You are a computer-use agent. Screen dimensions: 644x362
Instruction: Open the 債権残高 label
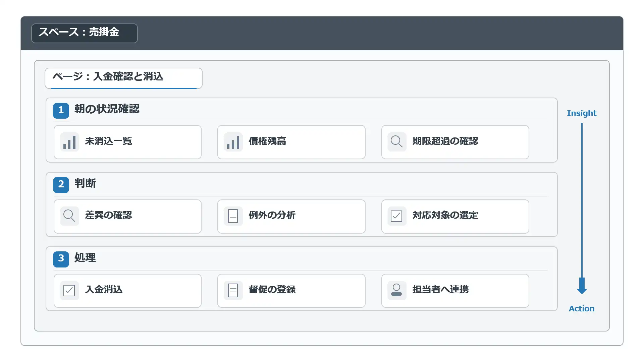(x=267, y=141)
